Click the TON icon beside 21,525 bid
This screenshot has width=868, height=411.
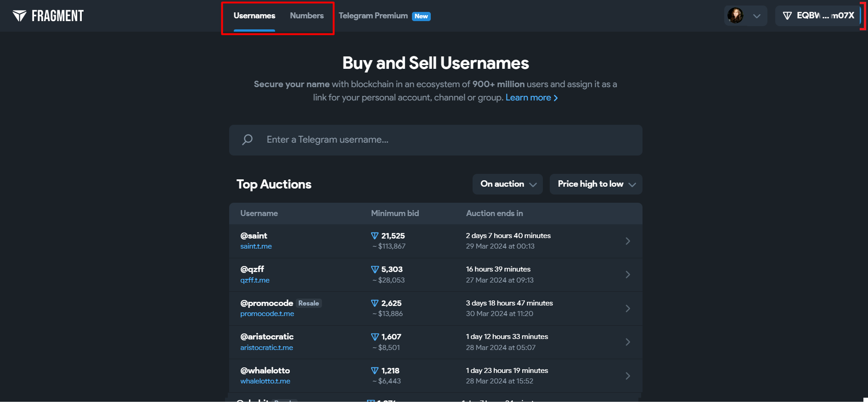click(375, 236)
